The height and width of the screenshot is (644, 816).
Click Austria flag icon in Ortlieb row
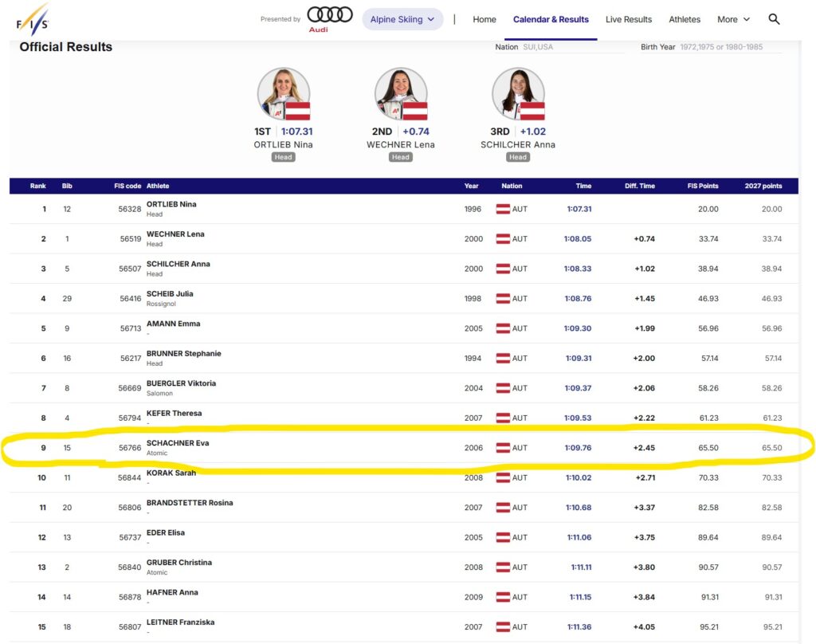pos(503,209)
